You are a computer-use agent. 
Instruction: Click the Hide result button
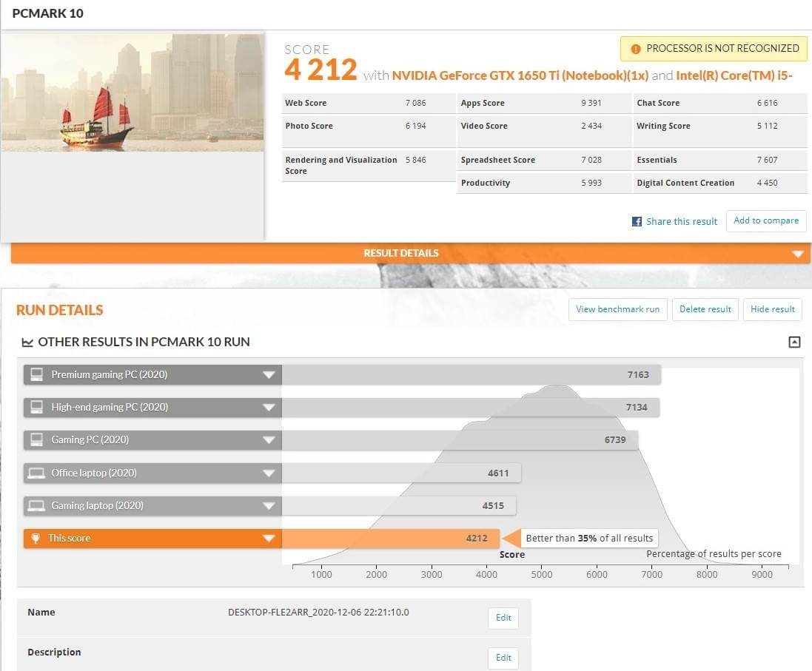pyautogui.click(x=772, y=309)
